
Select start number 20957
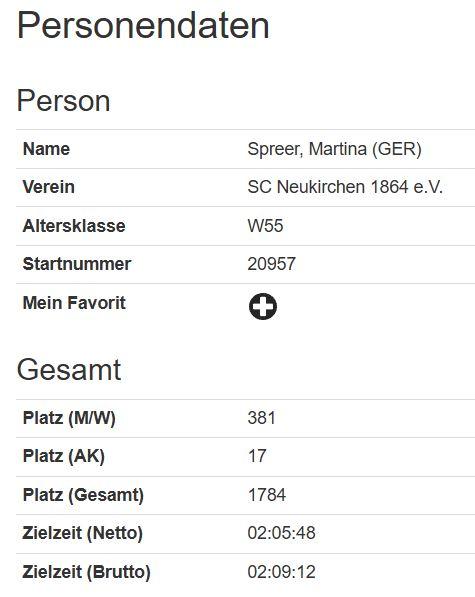(271, 264)
